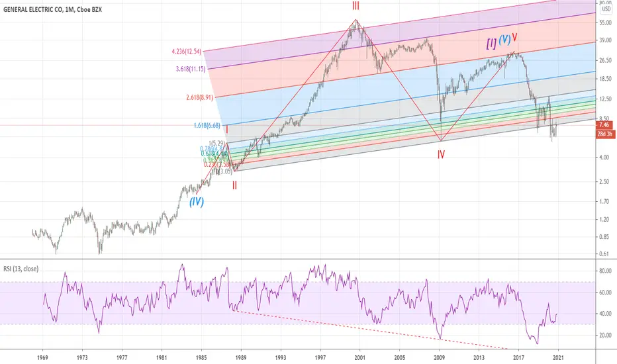This screenshot has width=617, height=364.
Task: Click the 1.70 price axis value
Action: point(605,201)
